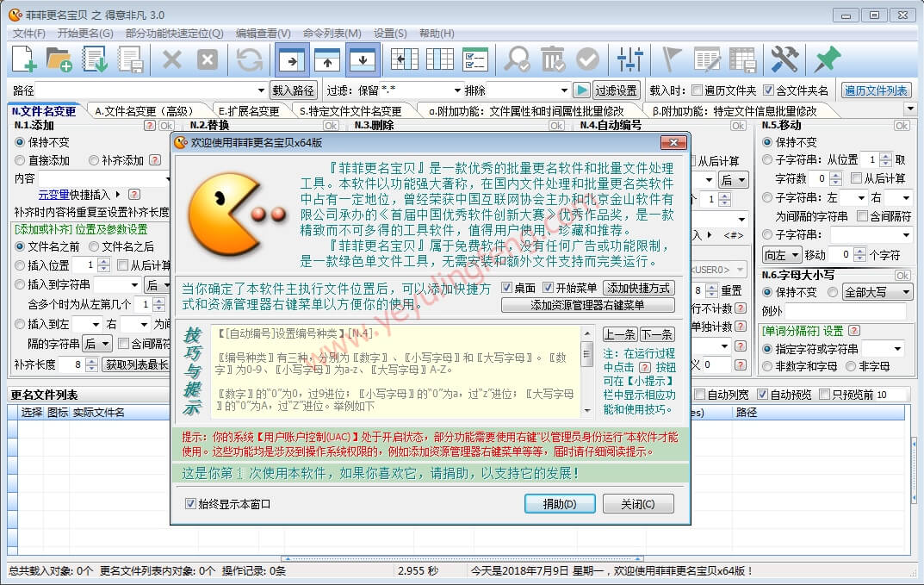Open the 排除 exclude dropdown
Screen dimensions: 924x585
pos(564,90)
